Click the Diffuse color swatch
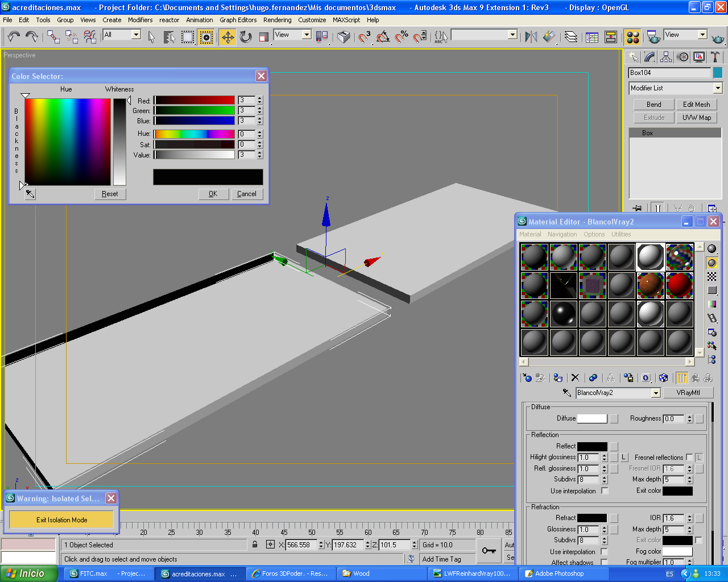728x582 pixels. 592,418
